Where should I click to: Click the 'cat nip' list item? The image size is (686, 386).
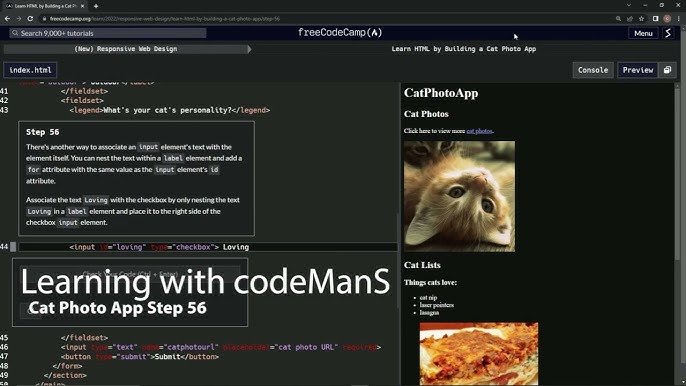[x=428, y=298]
